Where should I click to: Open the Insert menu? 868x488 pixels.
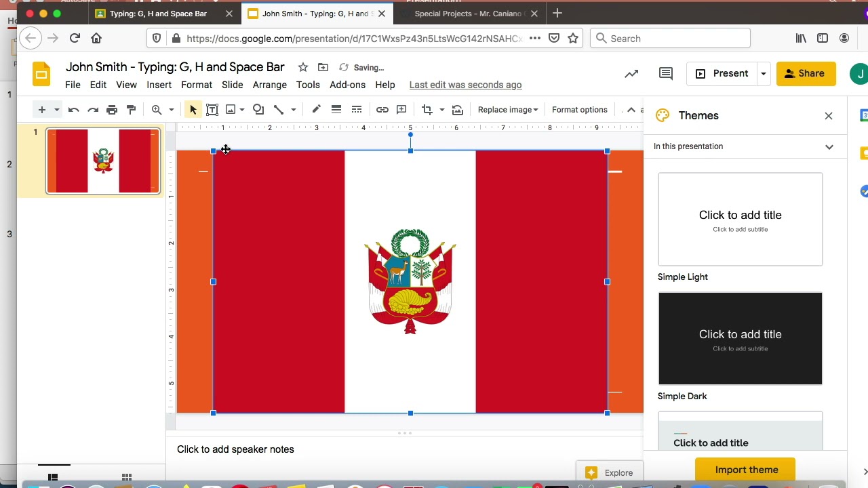(159, 85)
